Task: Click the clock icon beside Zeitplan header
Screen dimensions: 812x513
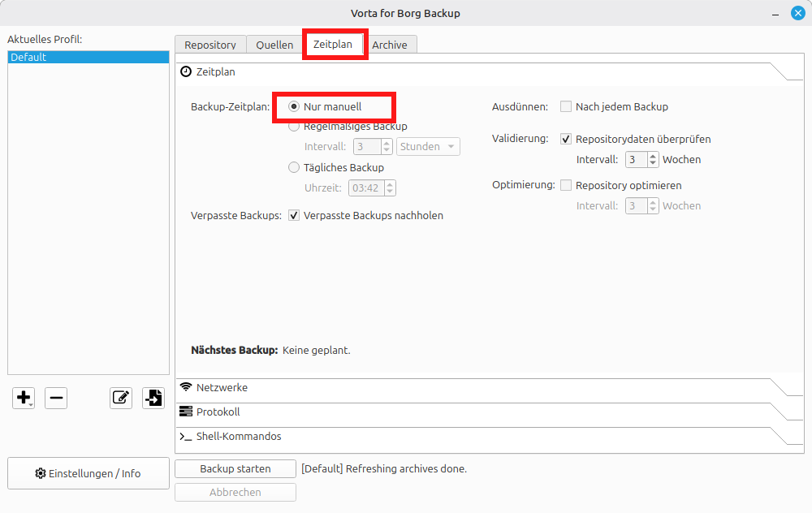Action: tap(186, 72)
